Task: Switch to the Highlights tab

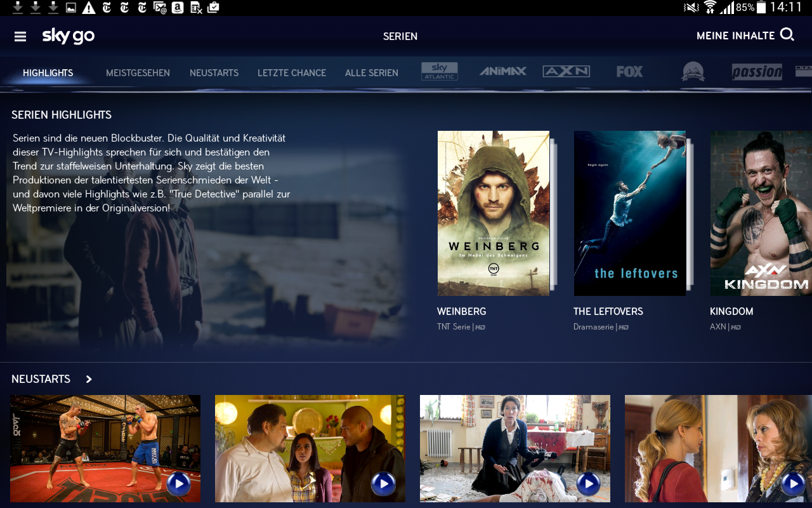Action: click(48, 73)
